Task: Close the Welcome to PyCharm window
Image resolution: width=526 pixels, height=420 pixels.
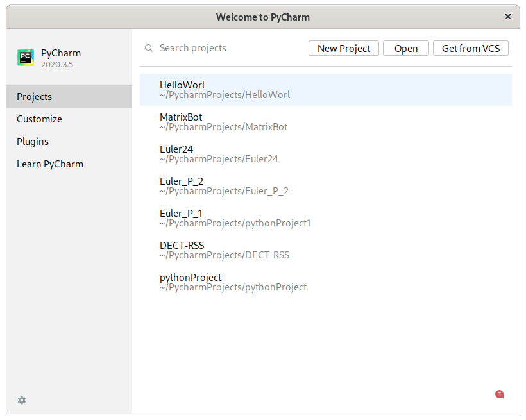Action: click(507, 17)
